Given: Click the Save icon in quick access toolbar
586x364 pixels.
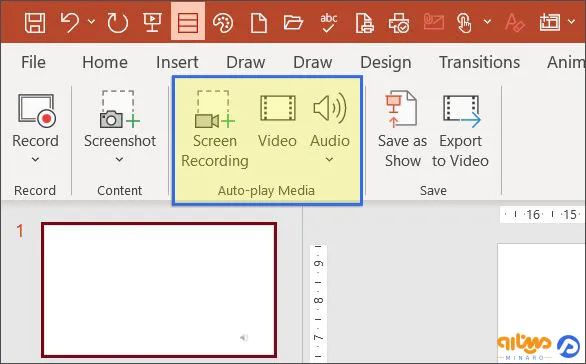Looking at the screenshot, I should (x=35, y=22).
